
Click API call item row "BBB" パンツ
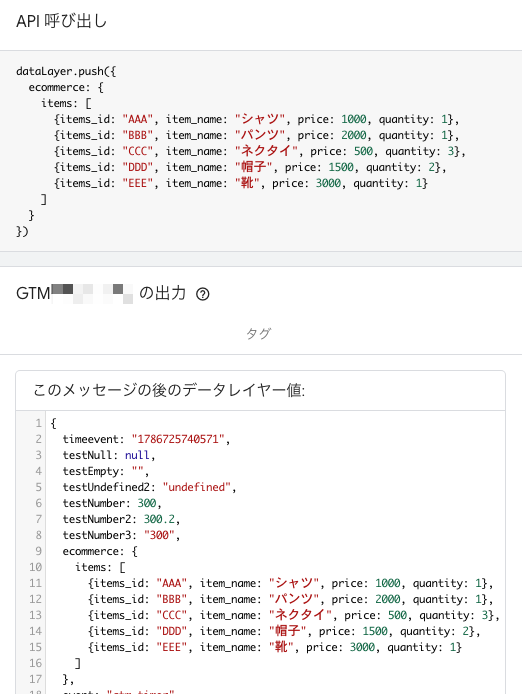[x=257, y=135]
